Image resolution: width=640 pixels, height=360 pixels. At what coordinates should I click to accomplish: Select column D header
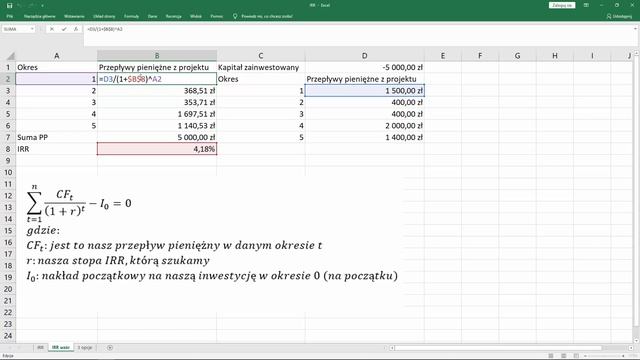point(364,56)
